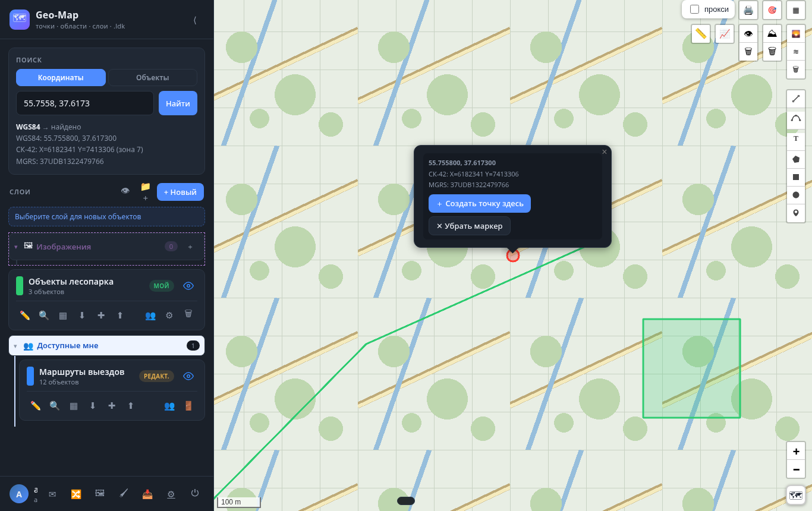
Task: Pick the polygon drawing tool
Action: [796, 159]
